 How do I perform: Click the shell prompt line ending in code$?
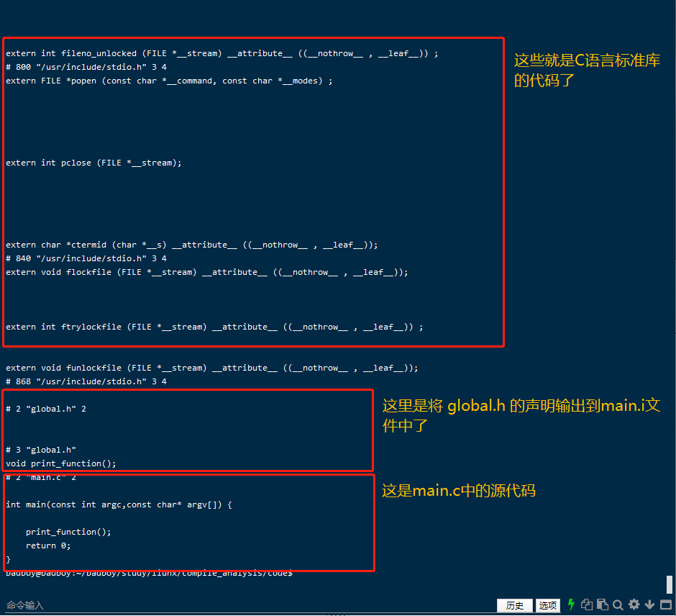click(x=149, y=574)
